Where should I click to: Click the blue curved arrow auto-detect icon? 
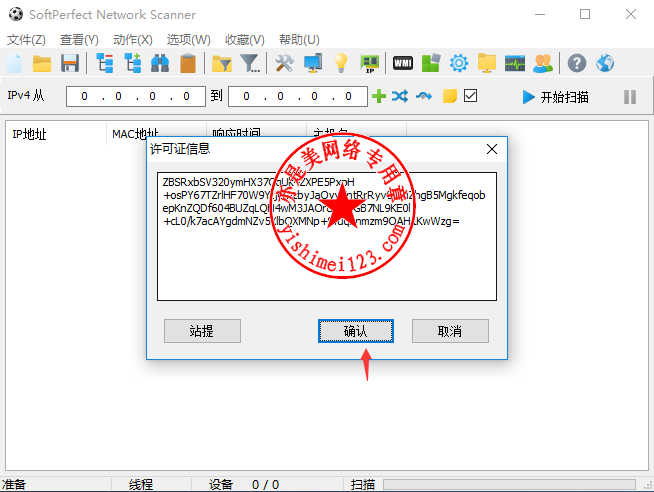pos(424,96)
